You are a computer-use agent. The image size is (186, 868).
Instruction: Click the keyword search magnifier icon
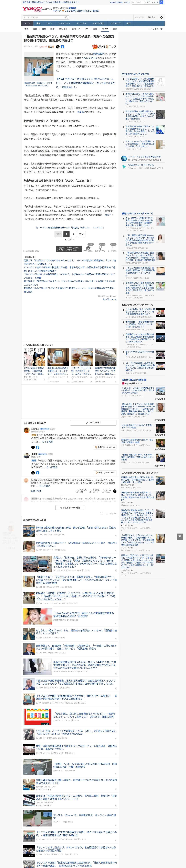pyautogui.click(x=66, y=18)
